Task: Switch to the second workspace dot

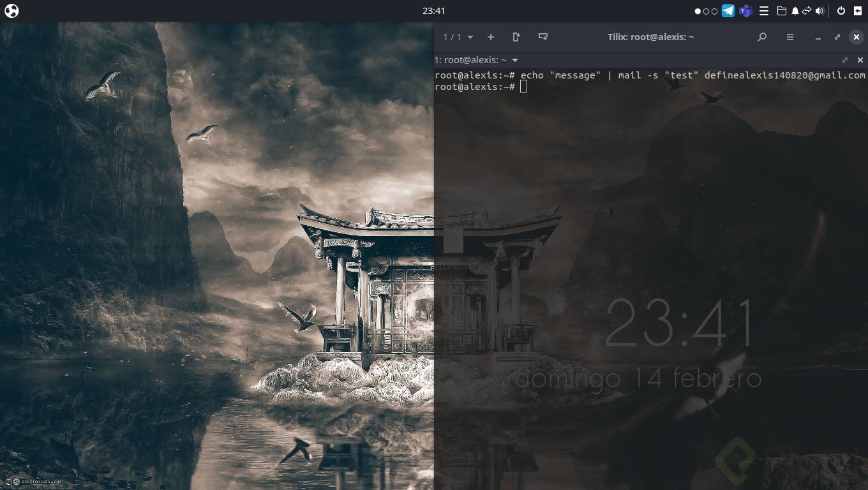Action: tap(706, 11)
